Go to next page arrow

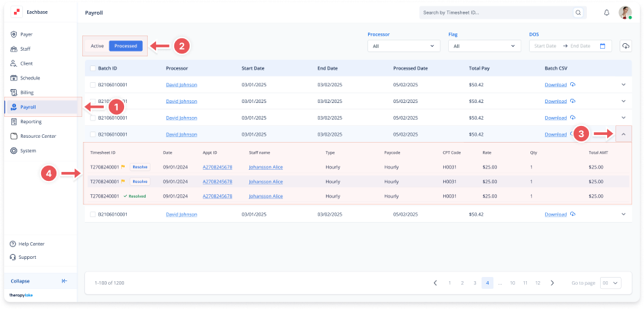pos(552,283)
